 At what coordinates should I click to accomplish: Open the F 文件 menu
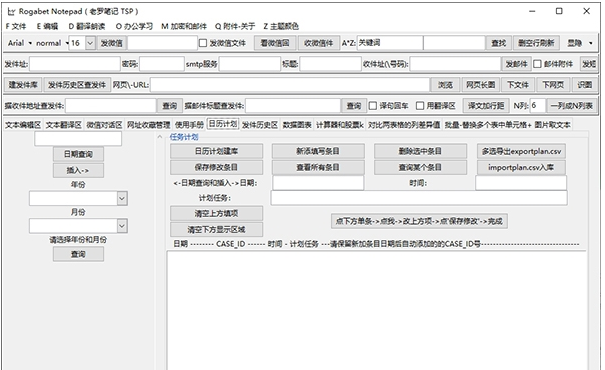16,26
